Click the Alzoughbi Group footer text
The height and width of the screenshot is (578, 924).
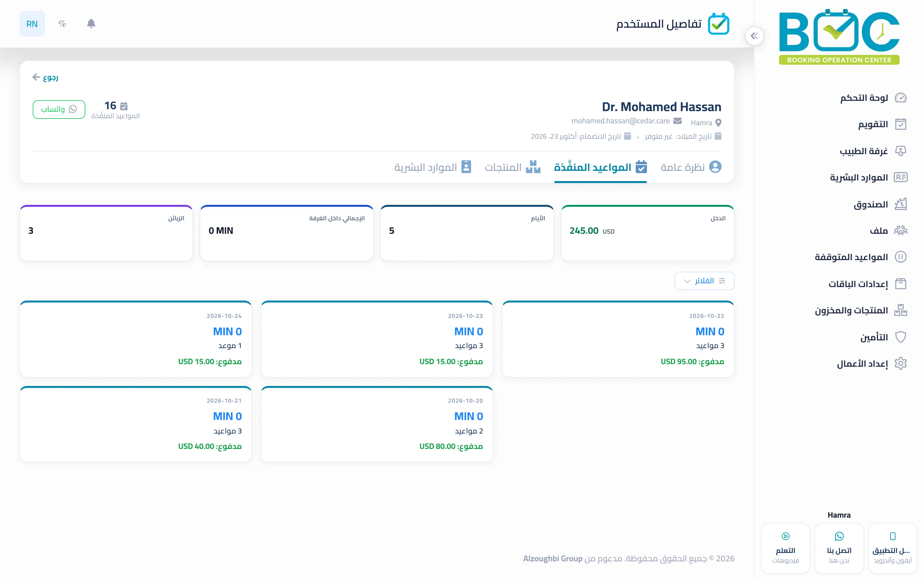pos(552,558)
